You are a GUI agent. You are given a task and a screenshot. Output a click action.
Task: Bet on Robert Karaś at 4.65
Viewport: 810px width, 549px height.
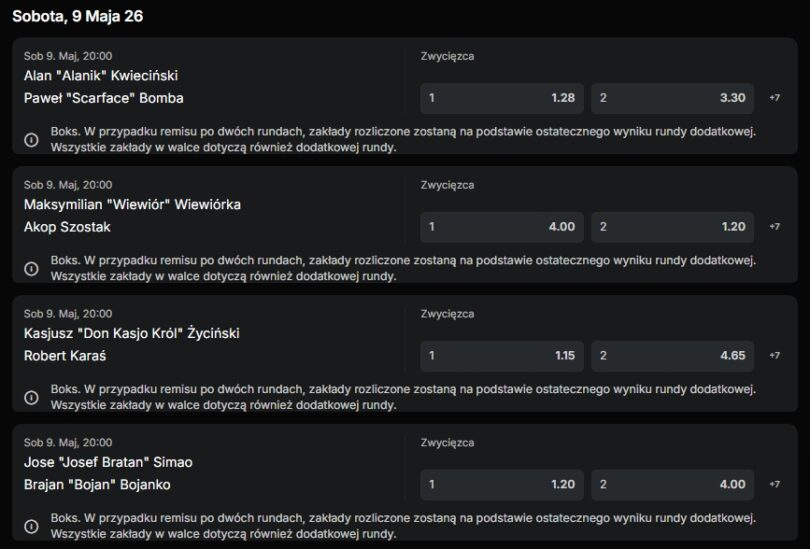point(673,356)
